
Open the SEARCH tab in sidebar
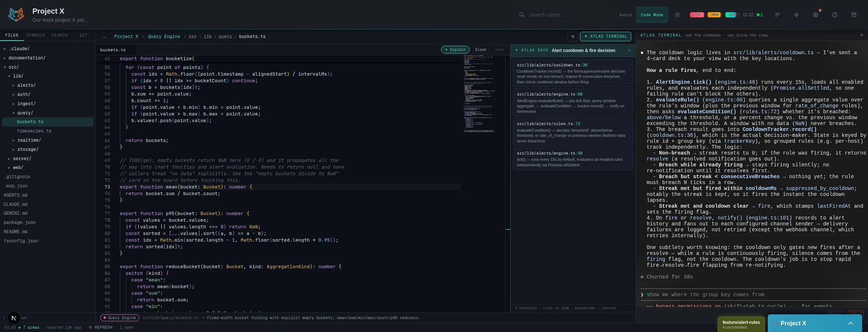[59, 35]
